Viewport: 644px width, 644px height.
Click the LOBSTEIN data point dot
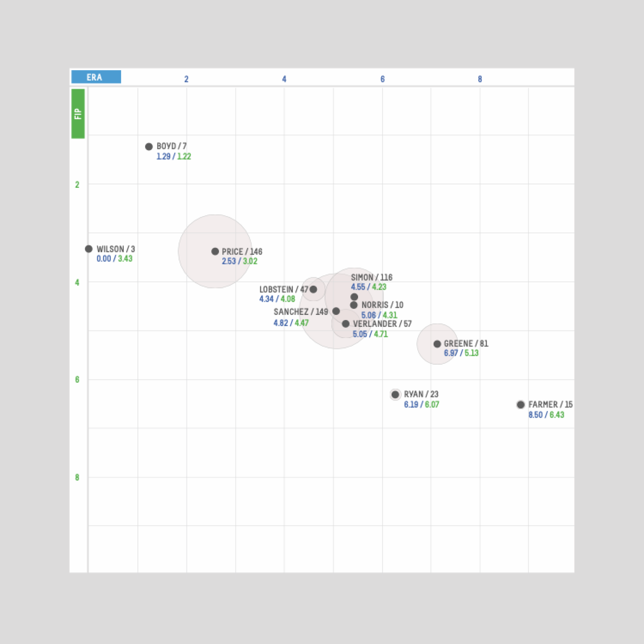coord(313,289)
